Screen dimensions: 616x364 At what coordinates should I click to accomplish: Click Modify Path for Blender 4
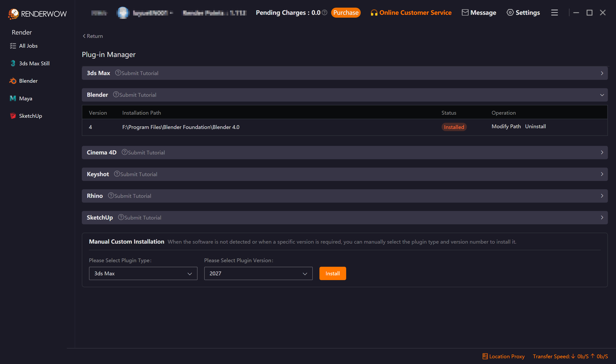506,126
